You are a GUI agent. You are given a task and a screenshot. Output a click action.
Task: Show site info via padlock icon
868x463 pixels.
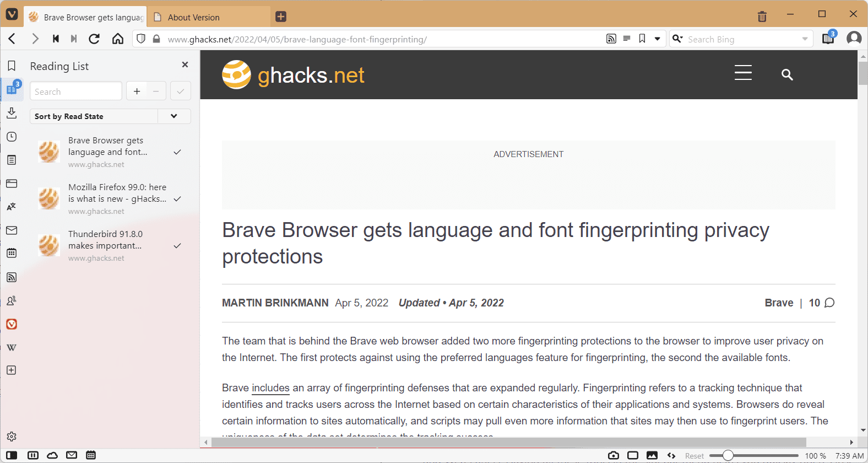tap(156, 39)
